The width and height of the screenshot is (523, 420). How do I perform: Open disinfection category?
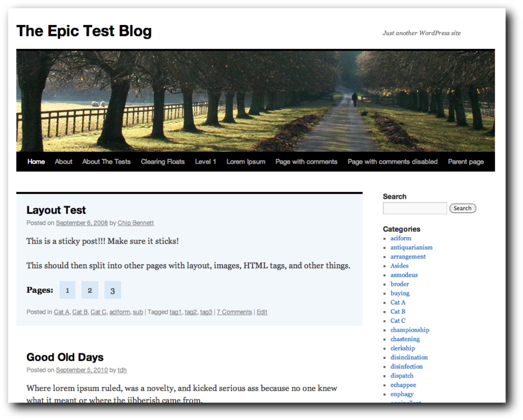click(x=406, y=366)
